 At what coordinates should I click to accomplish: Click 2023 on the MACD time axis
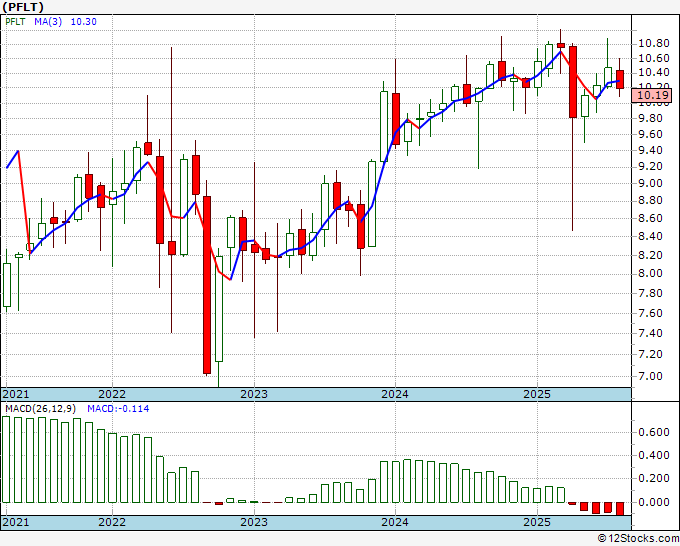coord(254,522)
